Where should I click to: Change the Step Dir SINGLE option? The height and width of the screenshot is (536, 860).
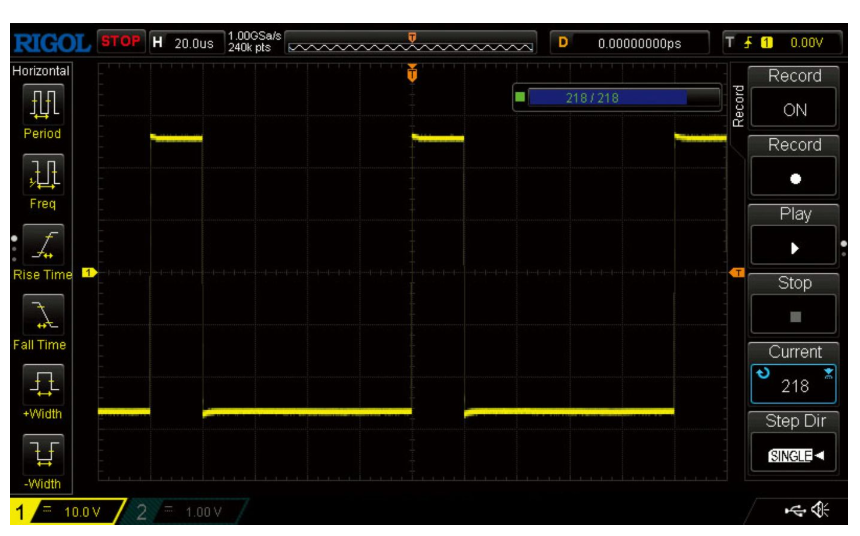(794, 455)
